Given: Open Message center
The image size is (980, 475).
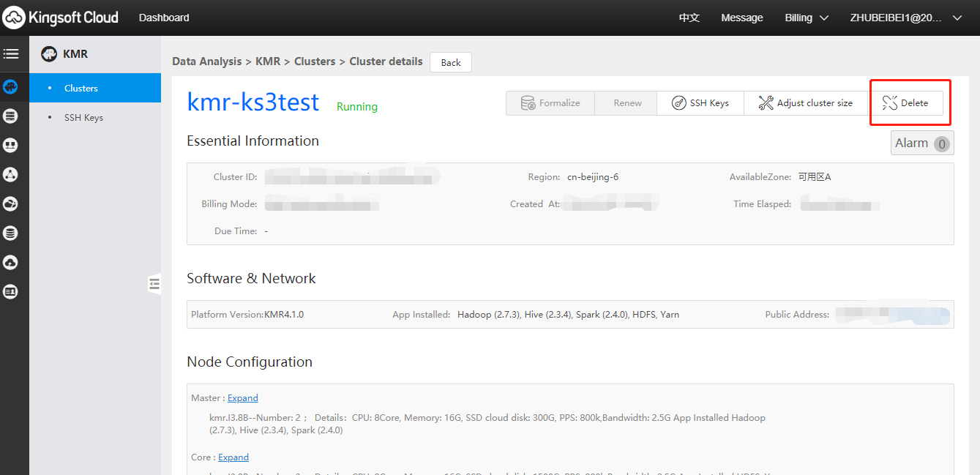Looking at the screenshot, I should (742, 18).
